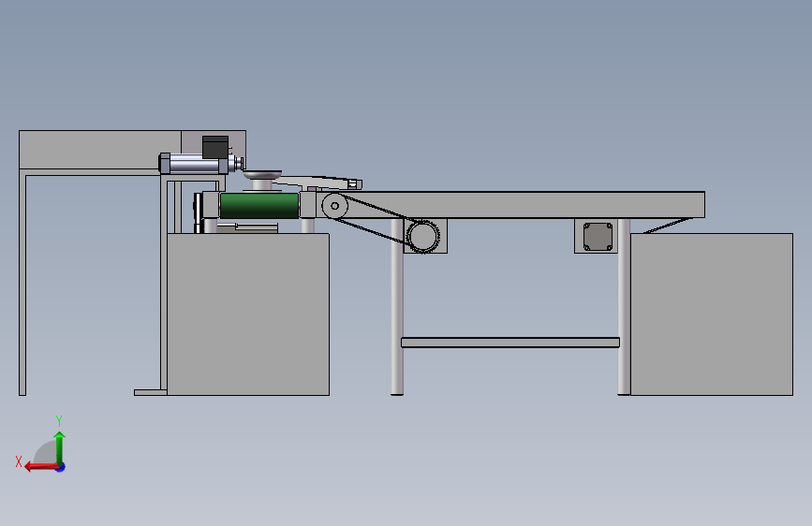Screen dimensions: 812x526
Task: Select the cabinet box beneath the green roller
Action: 248,314
